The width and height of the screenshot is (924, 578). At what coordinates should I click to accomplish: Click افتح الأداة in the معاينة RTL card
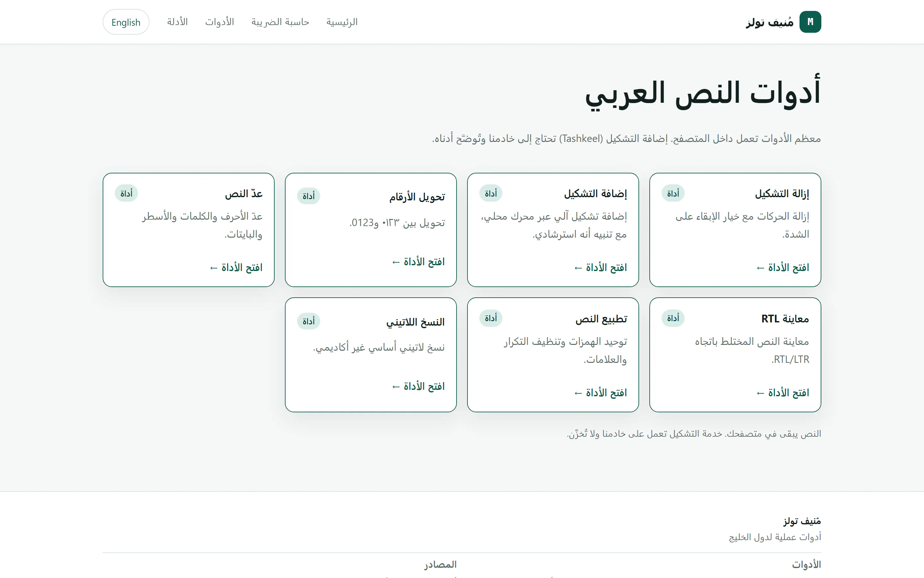point(783,393)
